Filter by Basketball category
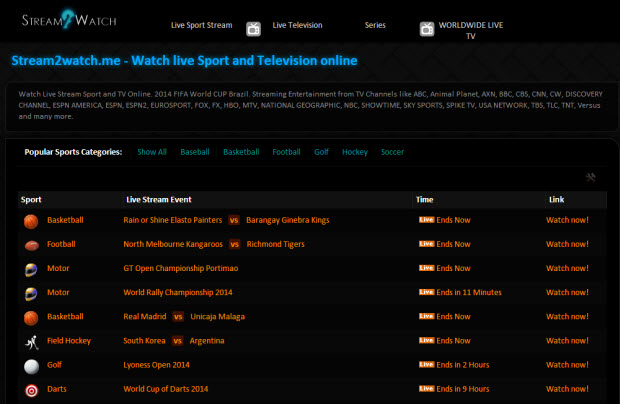This screenshot has height=404, width=620. pyautogui.click(x=241, y=152)
